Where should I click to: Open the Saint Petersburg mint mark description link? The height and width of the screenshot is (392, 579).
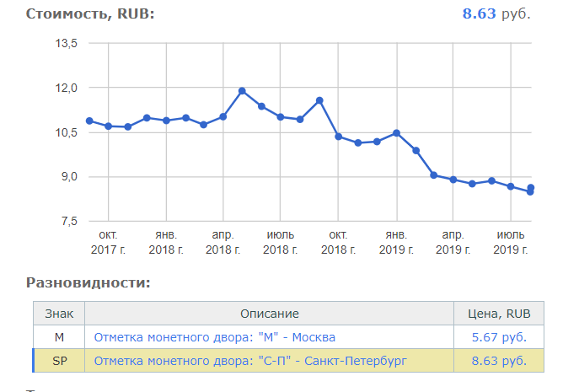pos(250,361)
